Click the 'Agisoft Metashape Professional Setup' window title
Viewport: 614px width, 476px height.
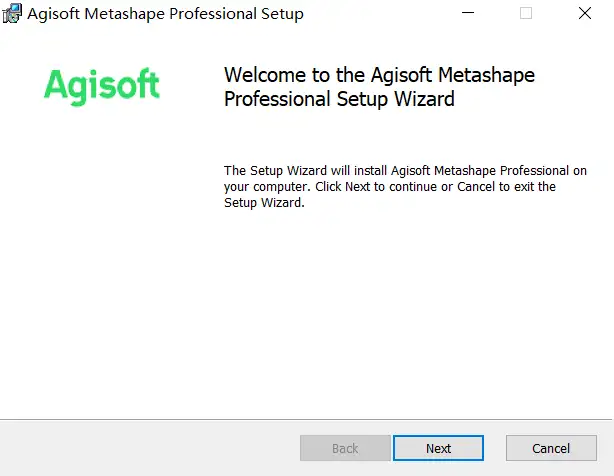coord(165,14)
